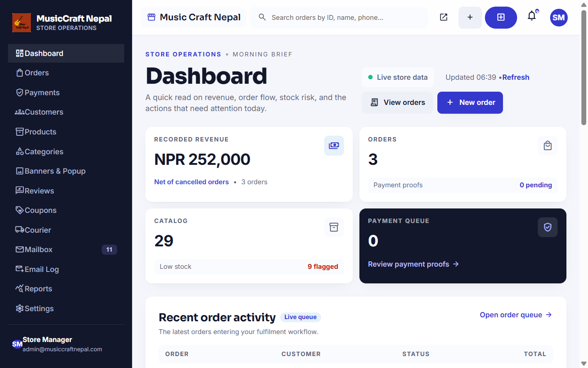This screenshot has width=588, height=368.
Task: Click the plus icon in the top bar
Action: [x=470, y=18]
